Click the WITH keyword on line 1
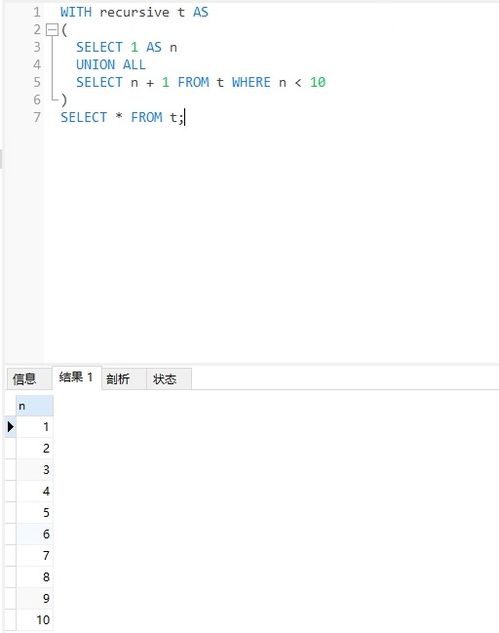The width and height of the screenshot is (499, 633). pyautogui.click(x=76, y=12)
